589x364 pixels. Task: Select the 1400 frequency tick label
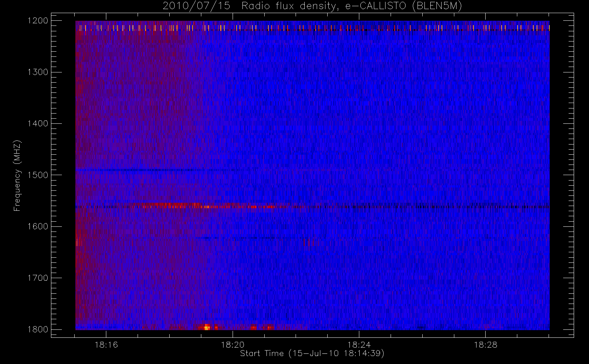tap(38, 123)
